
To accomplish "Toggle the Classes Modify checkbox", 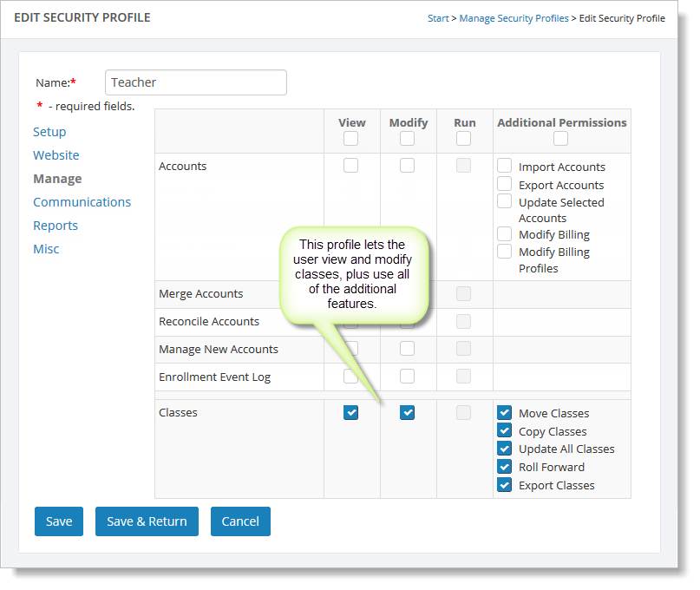I will tap(407, 413).
